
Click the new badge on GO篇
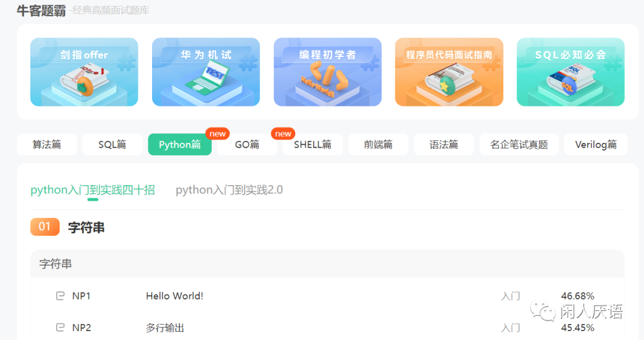coord(217,134)
